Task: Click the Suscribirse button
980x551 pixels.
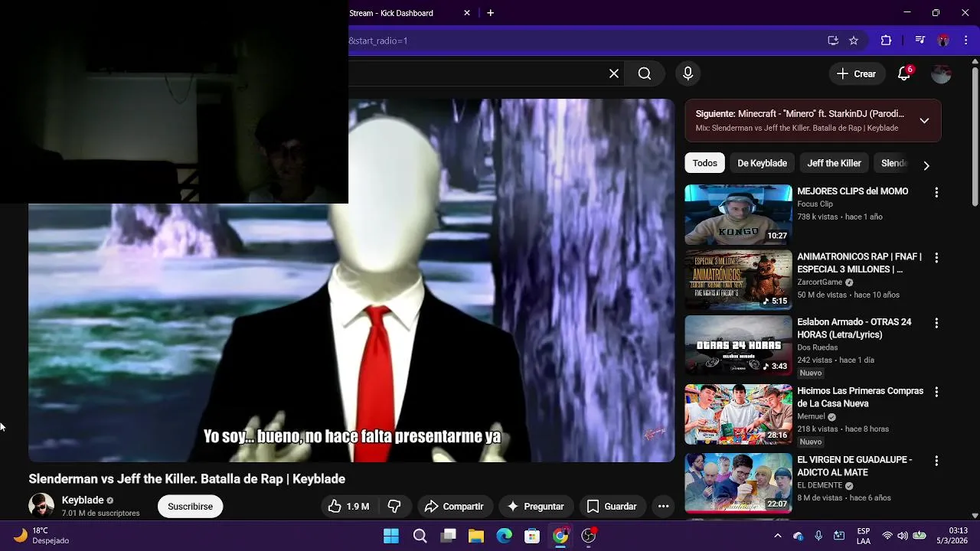Action: pyautogui.click(x=190, y=507)
